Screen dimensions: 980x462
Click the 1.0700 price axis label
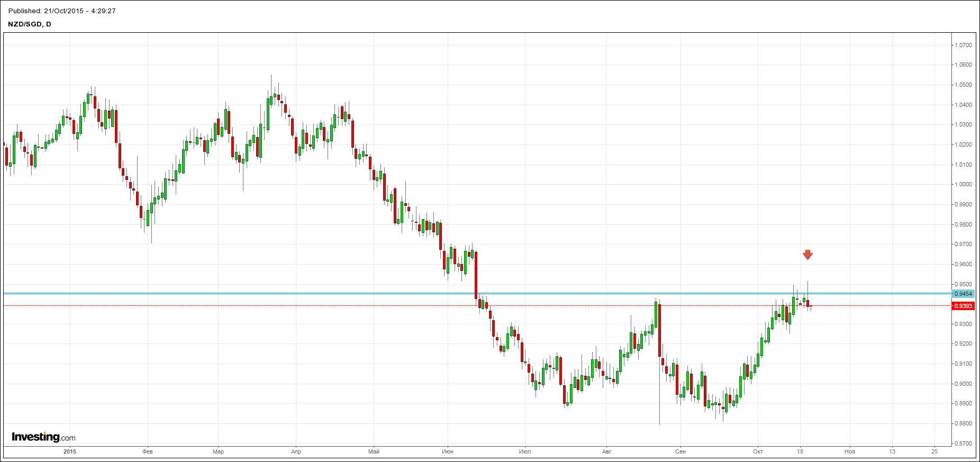point(962,46)
